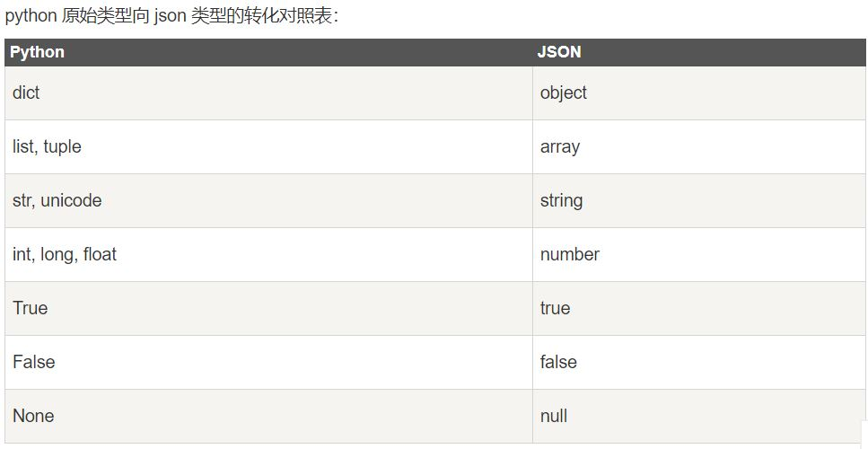Screen dimensions: 868x449
Task: Click the list, tuple cell
Action: 268,146
